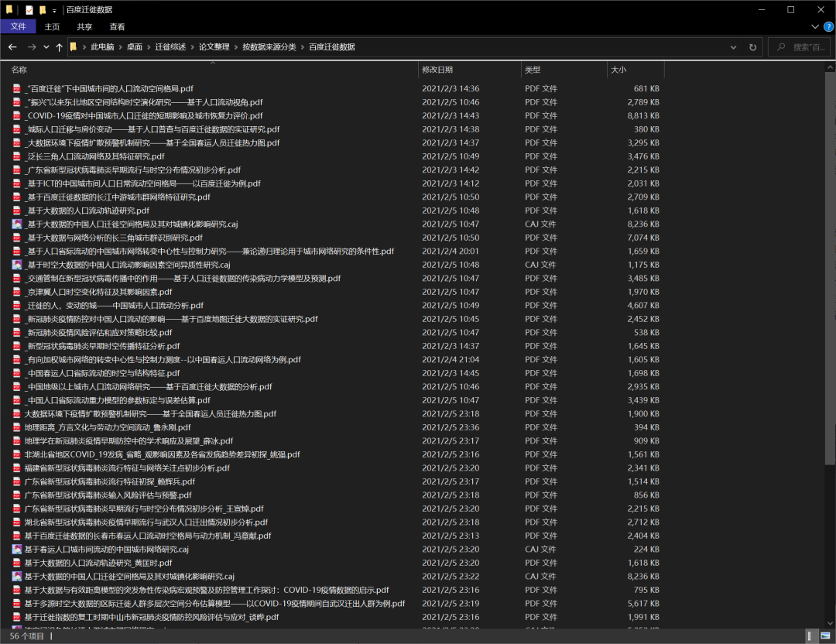This screenshot has height=644, width=836.
Task: Expand the ribbon with the chevron
Action: coord(814,26)
